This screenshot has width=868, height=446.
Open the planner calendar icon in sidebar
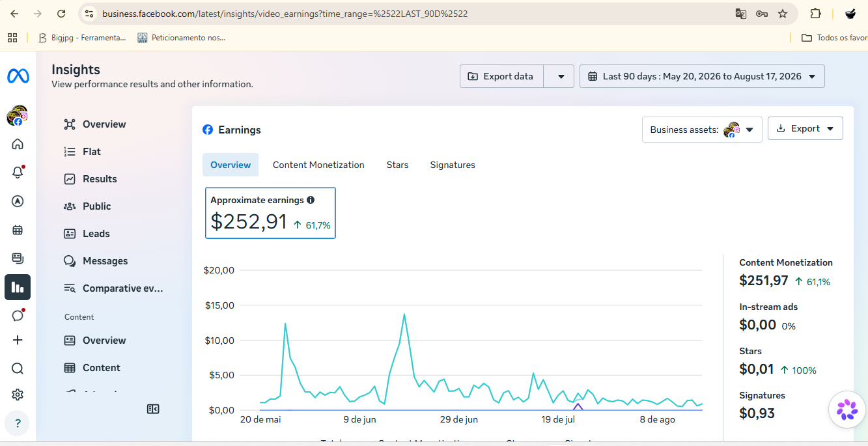pyautogui.click(x=18, y=230)
